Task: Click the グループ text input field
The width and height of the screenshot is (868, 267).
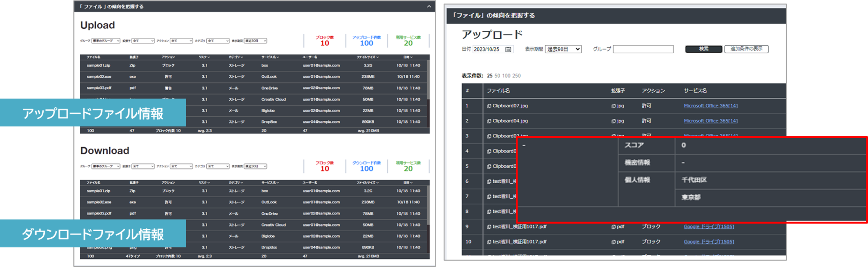Action: (643, 49)
